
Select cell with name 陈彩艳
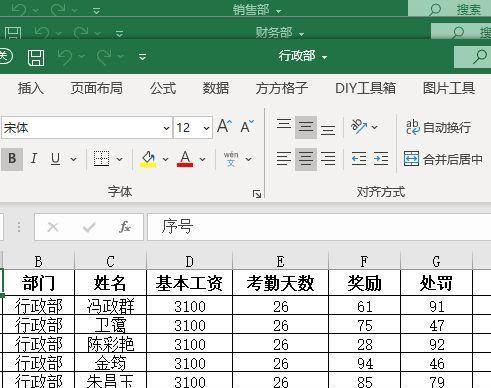[x=110, y=344]
